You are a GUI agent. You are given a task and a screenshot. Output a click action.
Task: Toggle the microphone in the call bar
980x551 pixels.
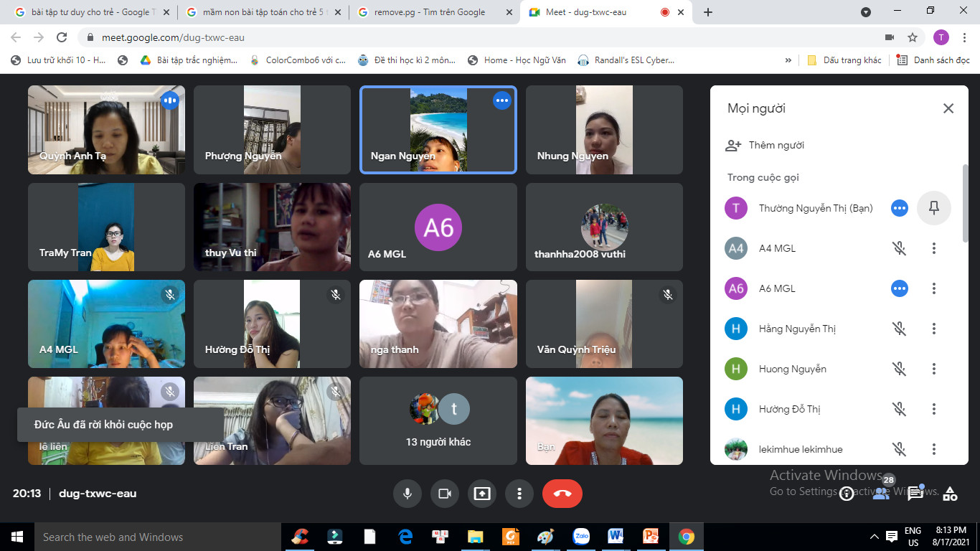point(407,494)
